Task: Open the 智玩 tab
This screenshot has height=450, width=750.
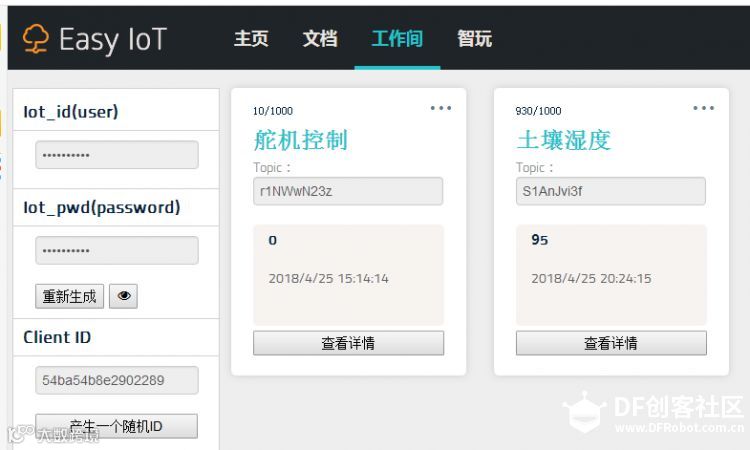Action: click(x=474, y=39)
